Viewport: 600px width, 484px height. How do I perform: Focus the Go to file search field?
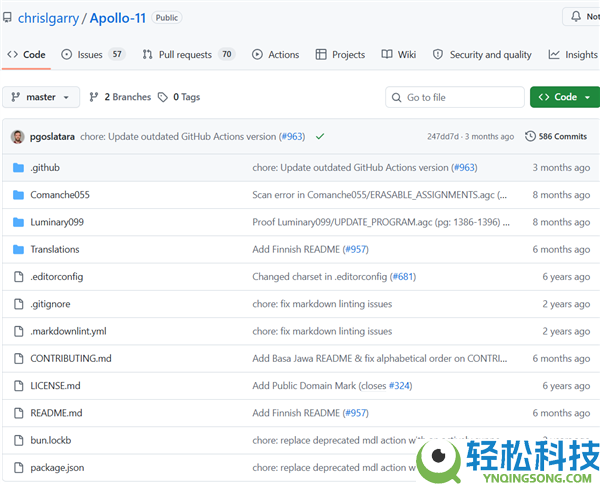[x=455, y=97]
